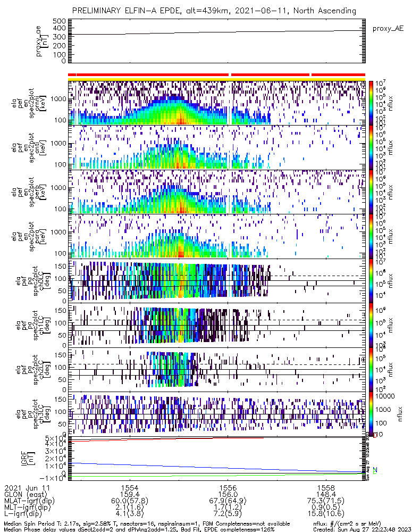412x532 pixels.
Task: Click the '2021 Jun 11' date label
Action: tap(27, 488)
